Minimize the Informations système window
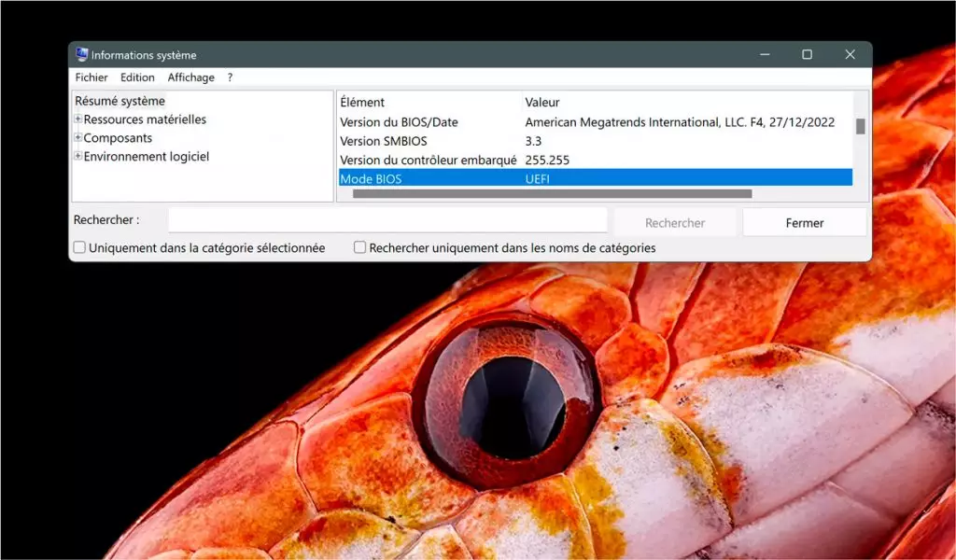The width and height of the screenshot is (956, 560). (765, 54)
